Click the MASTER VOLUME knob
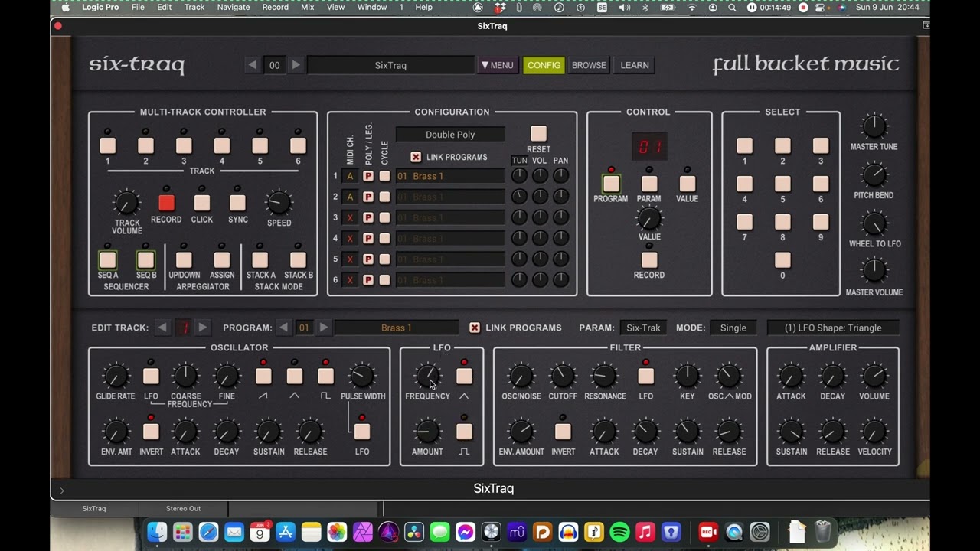This screenshot has height=551, width=980. pos(874,269)
